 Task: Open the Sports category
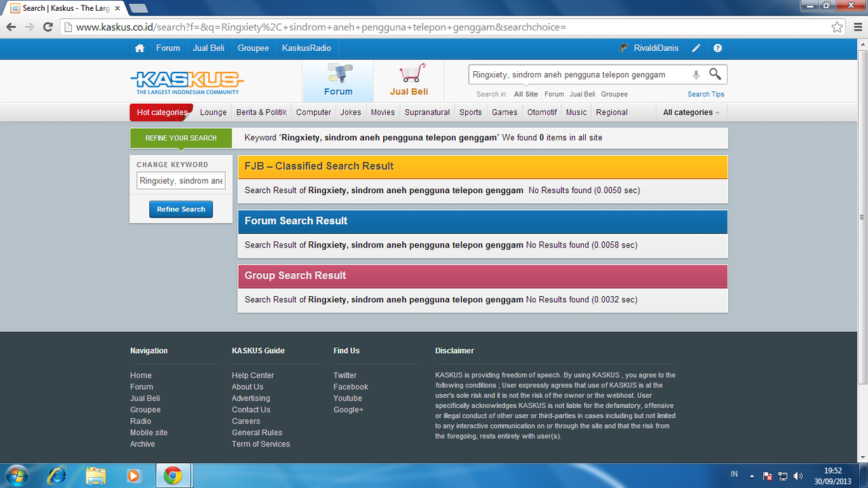pyautogui.click(x=471, y=113)
